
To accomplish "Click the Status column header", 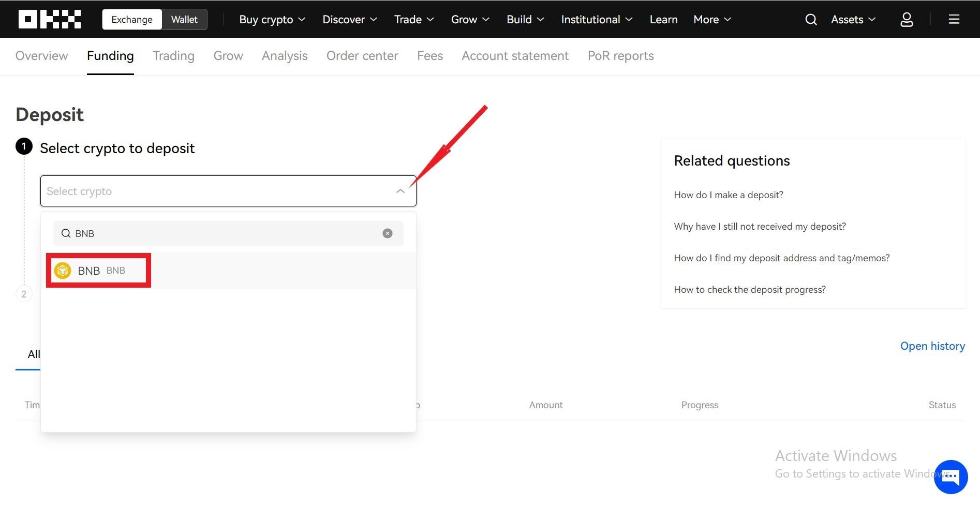I will tap(942, 405).
